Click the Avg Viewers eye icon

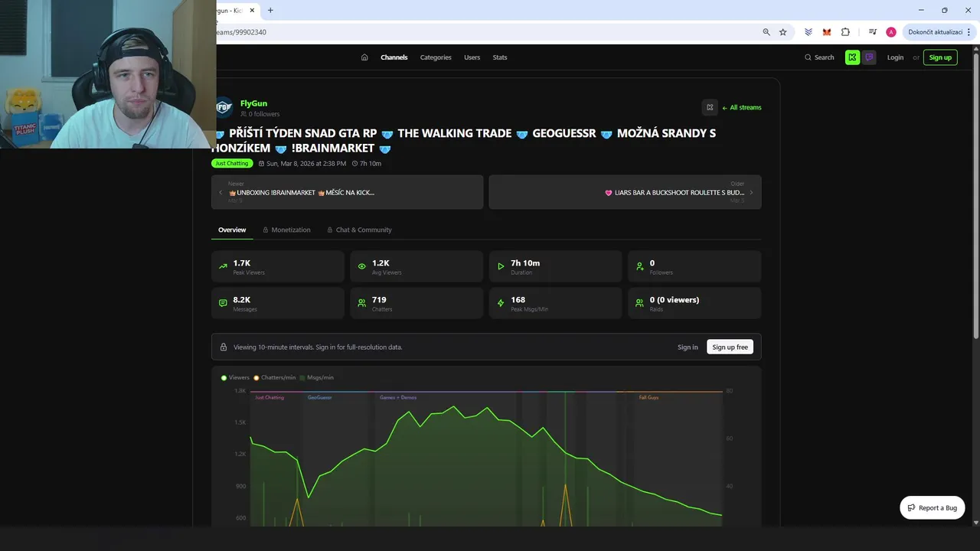361,266
